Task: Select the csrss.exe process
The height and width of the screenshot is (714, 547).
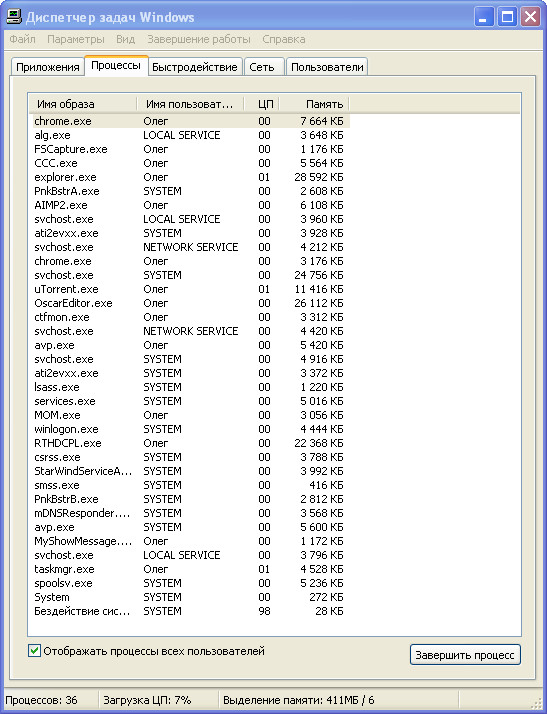Action: [x=189, y=457]
